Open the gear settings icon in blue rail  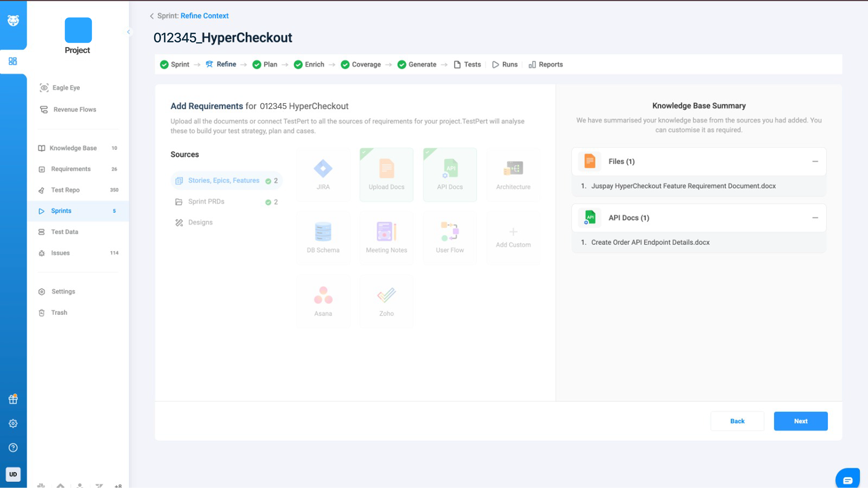13,423
